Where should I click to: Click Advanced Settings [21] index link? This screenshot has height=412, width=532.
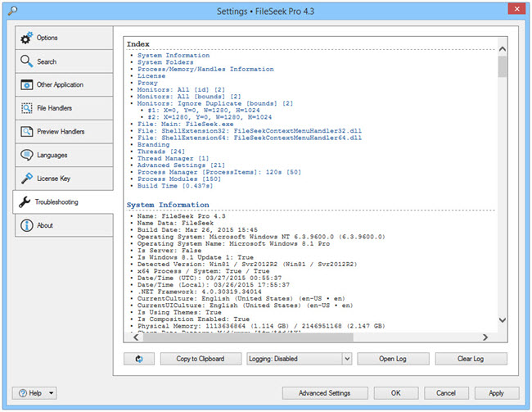(x=181, y=165)
